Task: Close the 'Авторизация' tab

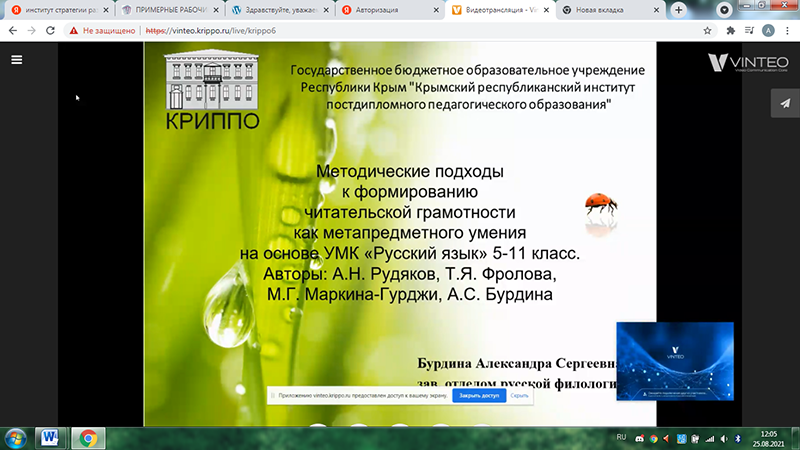Action: tap(436, 10)
